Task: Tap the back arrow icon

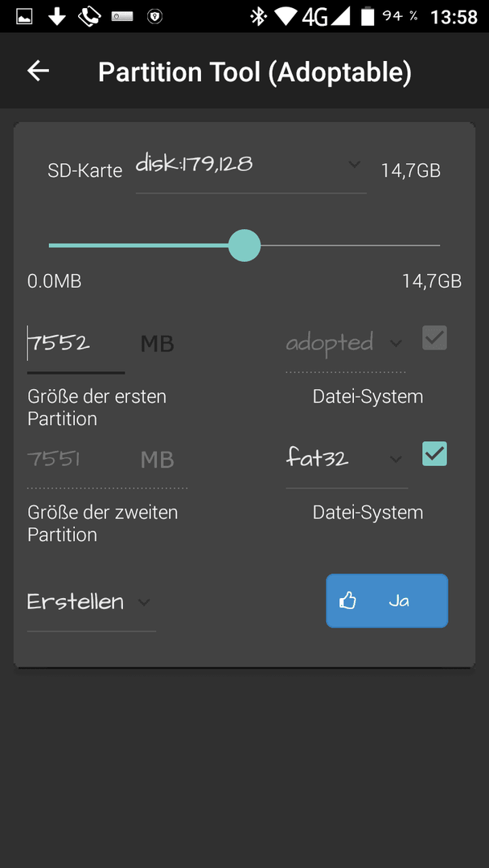Action: tap(39, 71)
